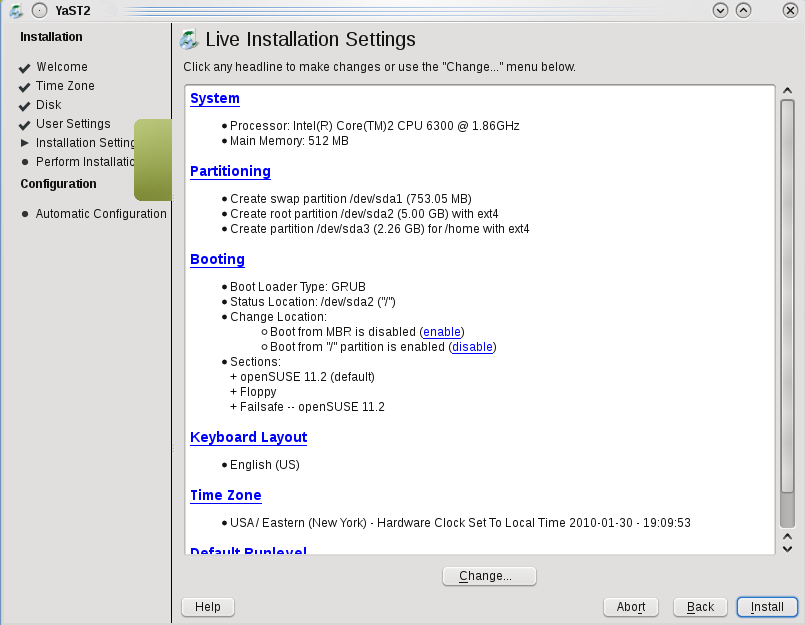Click the Create root partition /dev/sda2 line

[x=364, y=214]
